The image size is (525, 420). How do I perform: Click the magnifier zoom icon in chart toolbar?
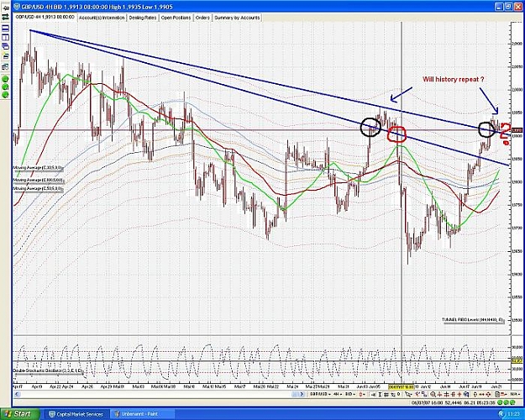[433, 394]
